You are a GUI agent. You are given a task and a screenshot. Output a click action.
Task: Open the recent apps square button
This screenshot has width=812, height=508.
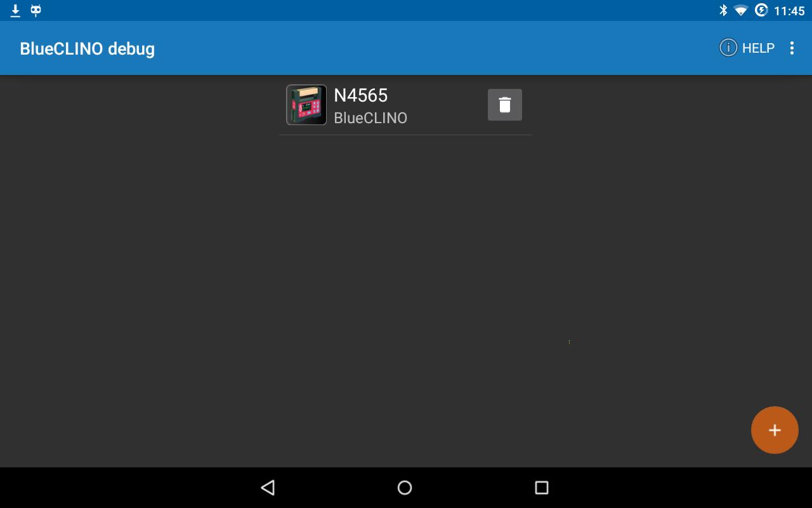pyautogui.click(x=541, y=488)
